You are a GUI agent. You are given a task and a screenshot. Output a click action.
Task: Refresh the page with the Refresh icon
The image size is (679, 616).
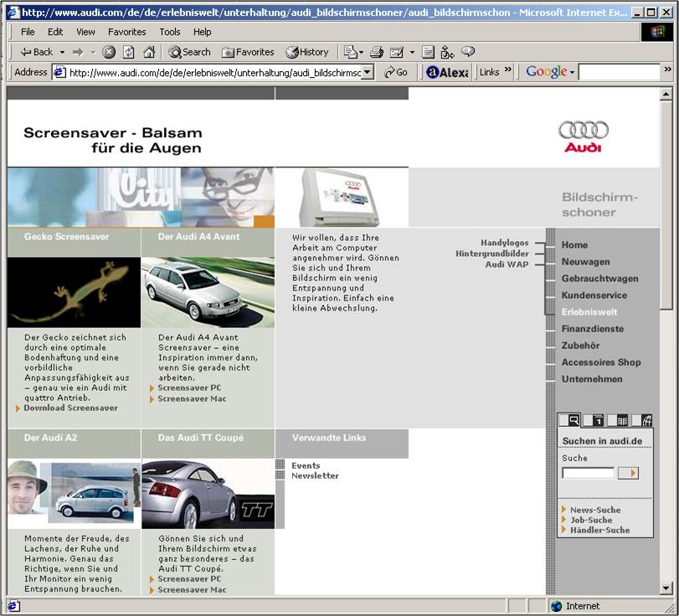tap(129, 52)
